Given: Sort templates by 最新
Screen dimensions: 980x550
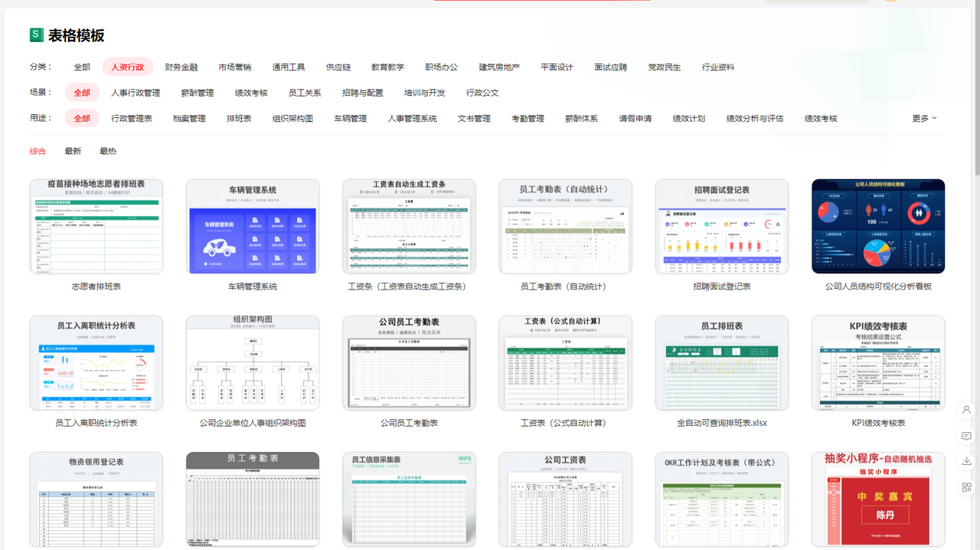Looking at the screenshot, I should coord(73,152).
